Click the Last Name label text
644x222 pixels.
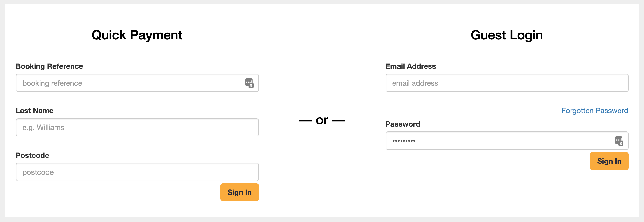pos(35,111)
